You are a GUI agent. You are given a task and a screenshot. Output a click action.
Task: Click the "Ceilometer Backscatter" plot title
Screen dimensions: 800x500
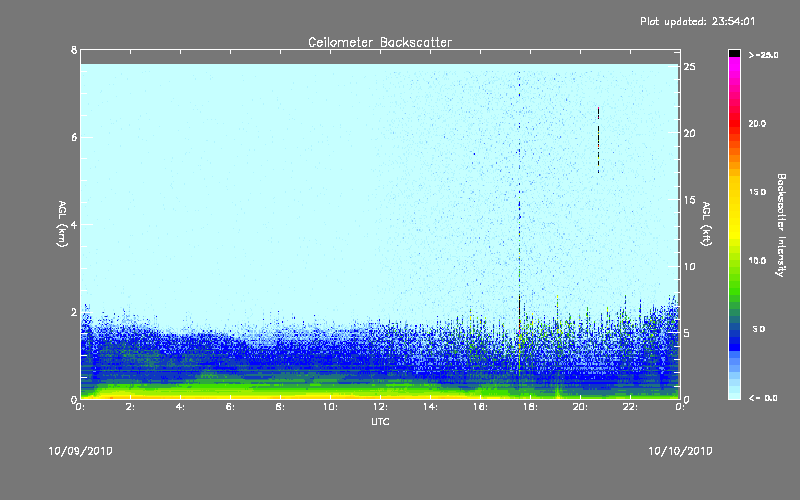pyautogui.click(x=380, y=42)
